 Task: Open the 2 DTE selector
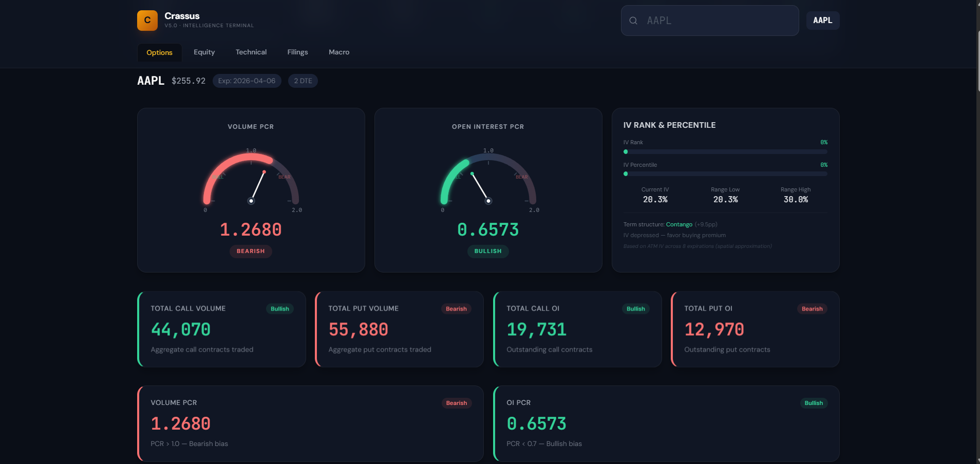point(303,81)
